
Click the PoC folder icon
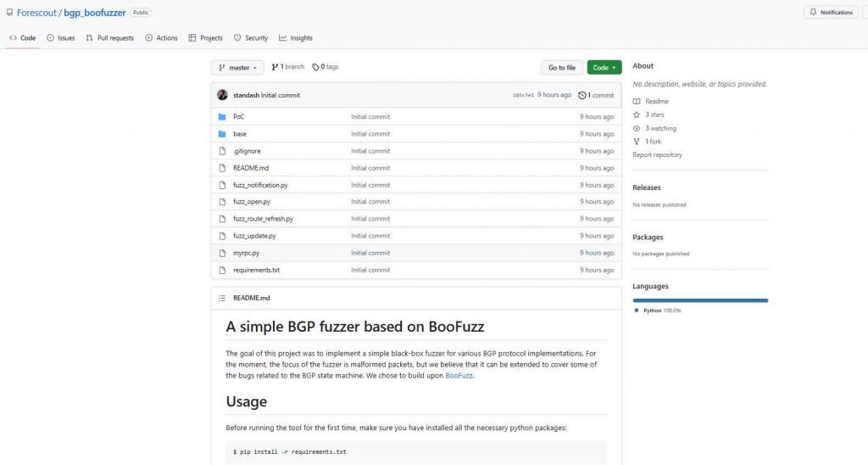(222, 117)
